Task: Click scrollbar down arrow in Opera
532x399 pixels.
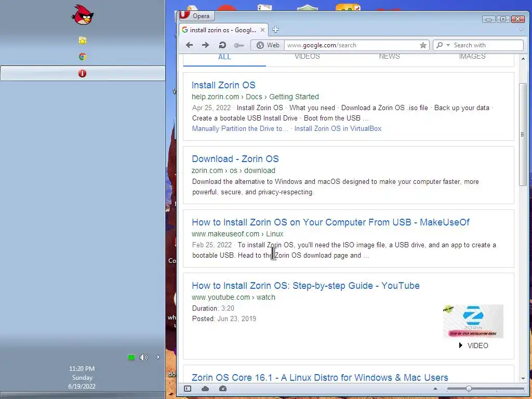Action: pyautogui.click(x=523, y=378)
